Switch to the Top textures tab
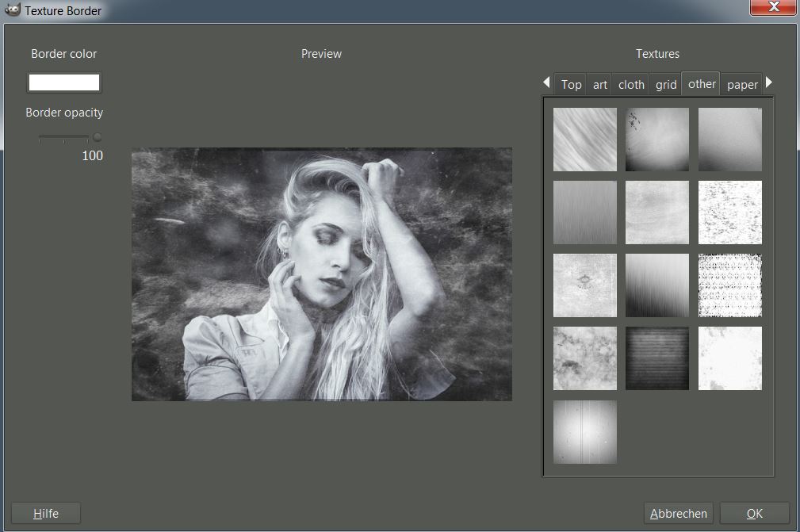Viewport: 800px width, 532px height. [x=571, y=85]
